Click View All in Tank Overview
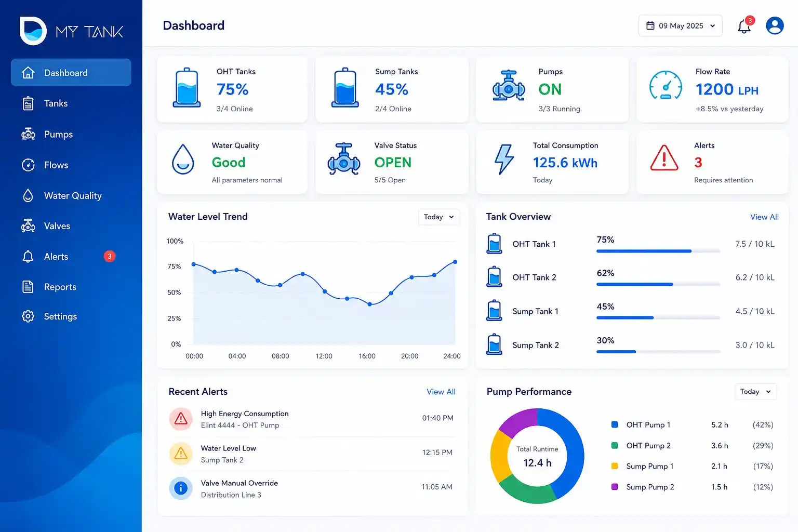The height and width of the screenshot is (532, 798). (764, 217)
